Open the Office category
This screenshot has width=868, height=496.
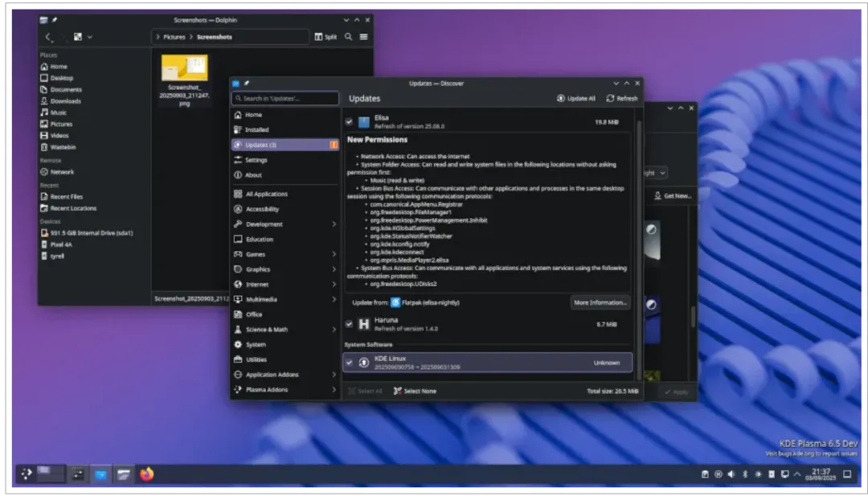(285, 314)
